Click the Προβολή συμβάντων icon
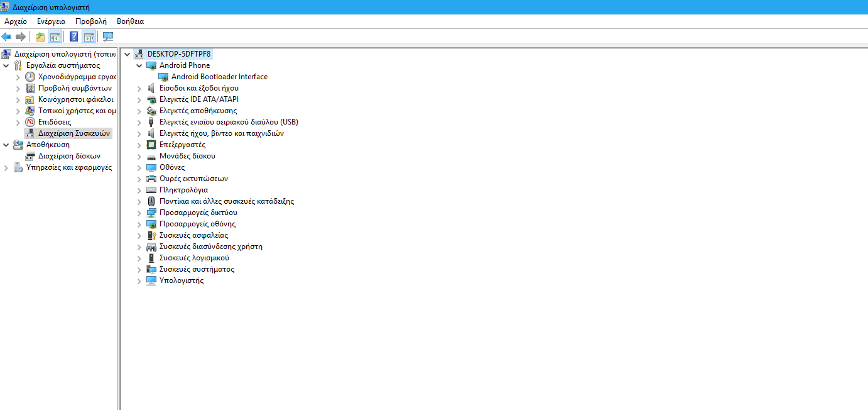This screenshot has height=410, width=868. (30, 88)
